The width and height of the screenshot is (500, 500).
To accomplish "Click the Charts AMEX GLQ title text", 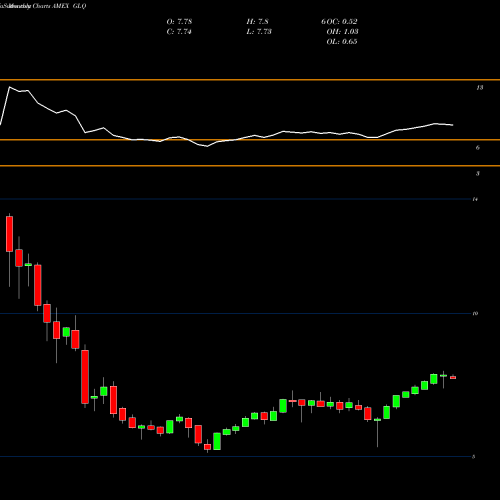I will [59, 6].
